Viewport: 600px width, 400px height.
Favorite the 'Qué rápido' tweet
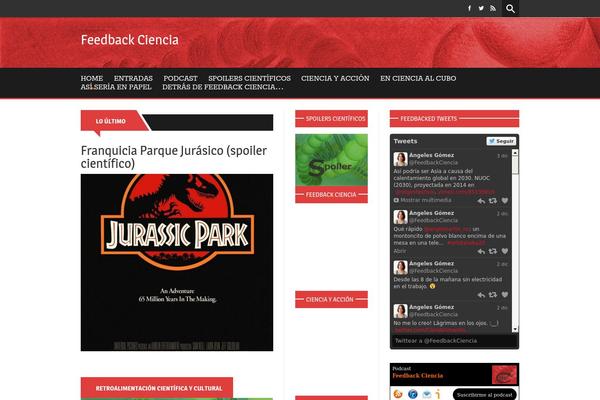click(505, 251)
